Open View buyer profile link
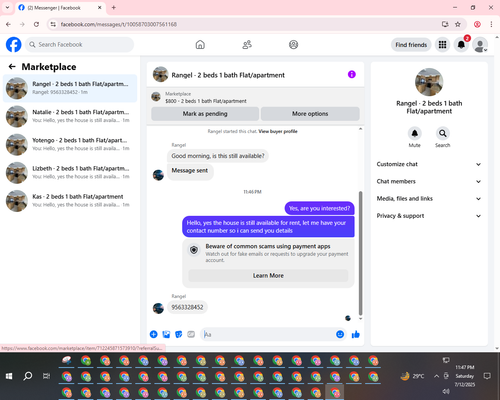Screen dimensions: 500x400 point(278,131)
